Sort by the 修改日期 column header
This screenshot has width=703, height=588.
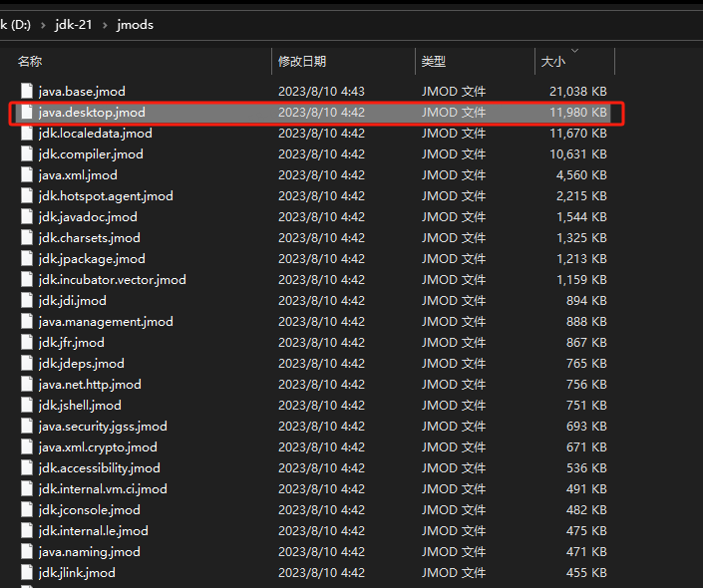tap(302, 62)
